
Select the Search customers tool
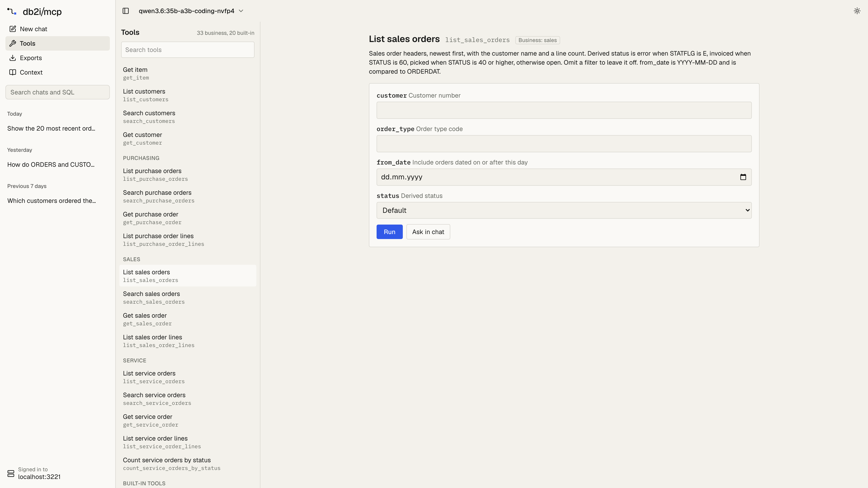point(188,117)
